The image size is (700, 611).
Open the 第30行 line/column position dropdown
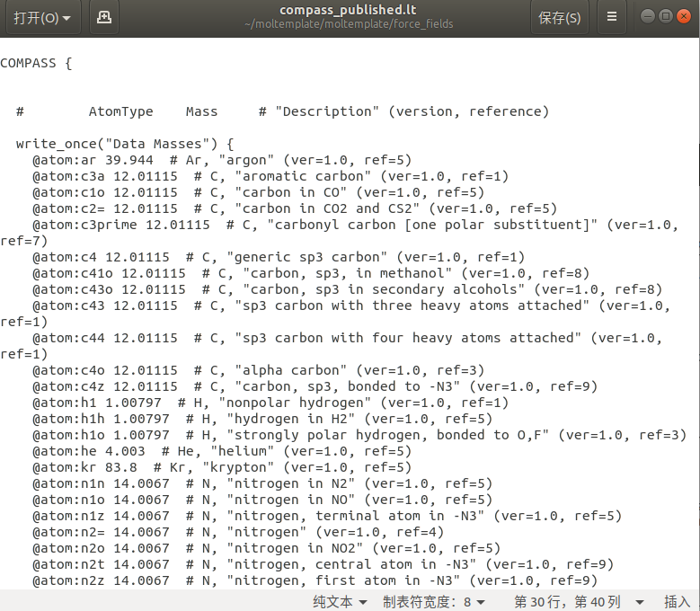pyautogui.click(x=579, y=601)
